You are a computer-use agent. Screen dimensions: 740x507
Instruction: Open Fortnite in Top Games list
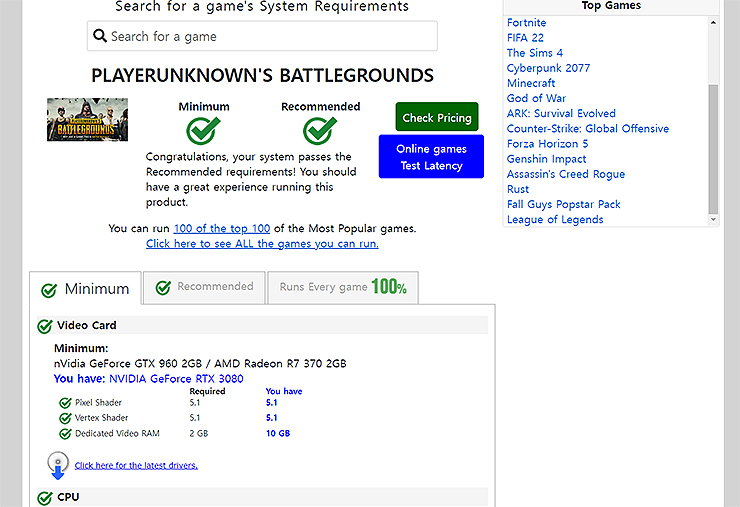click(527, 23)
